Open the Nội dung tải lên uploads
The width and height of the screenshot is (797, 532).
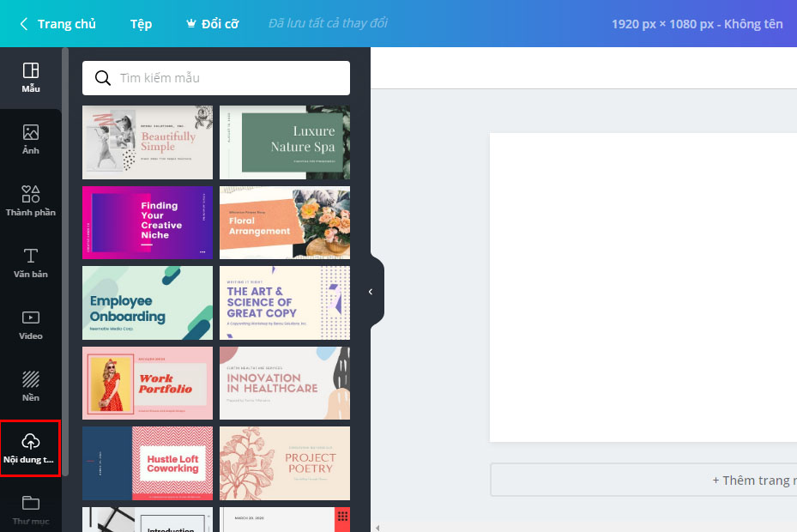click(x=31, y=448)
